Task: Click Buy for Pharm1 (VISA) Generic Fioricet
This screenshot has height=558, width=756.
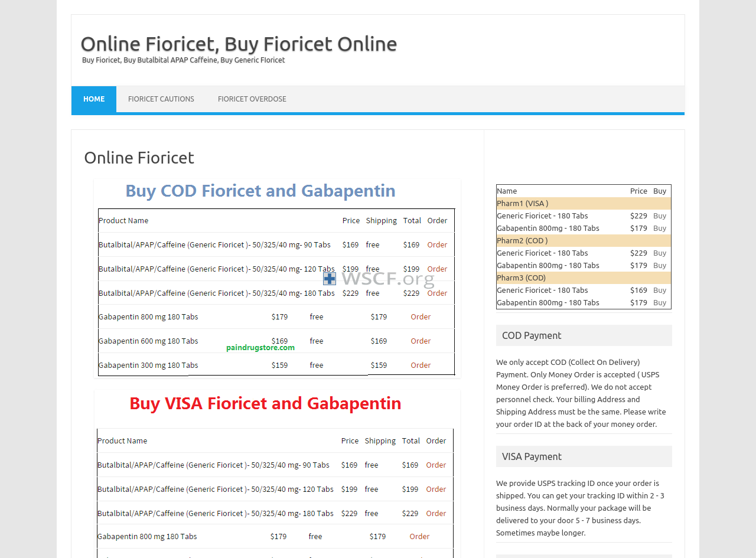Action: [x=660, y=216]
